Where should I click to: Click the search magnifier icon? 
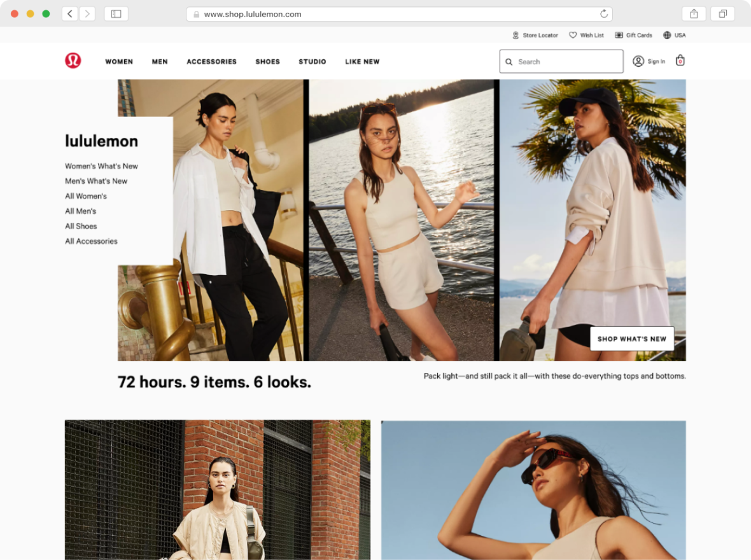coord(509,61)
